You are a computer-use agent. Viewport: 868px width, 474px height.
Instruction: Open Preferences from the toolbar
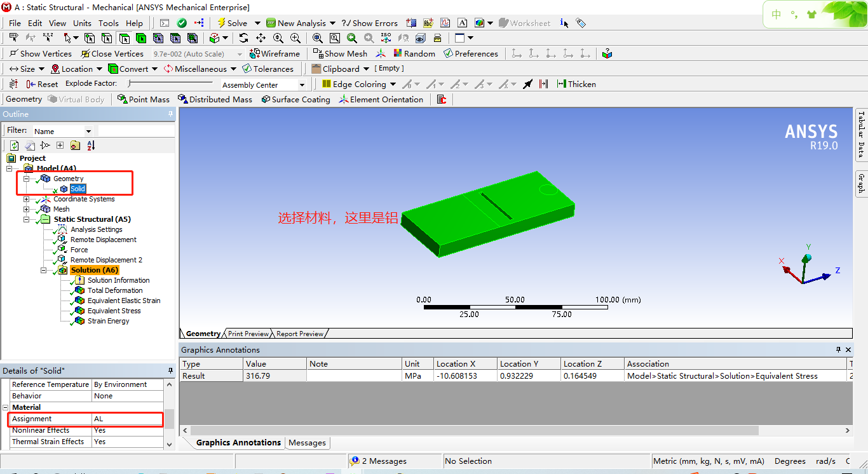click(x=471, y=53)
